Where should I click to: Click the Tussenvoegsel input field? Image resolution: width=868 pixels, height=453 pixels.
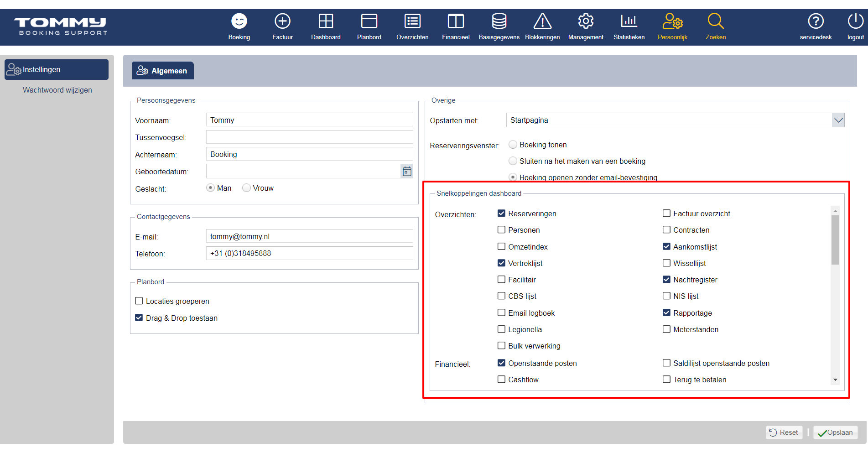click(309, 137)
